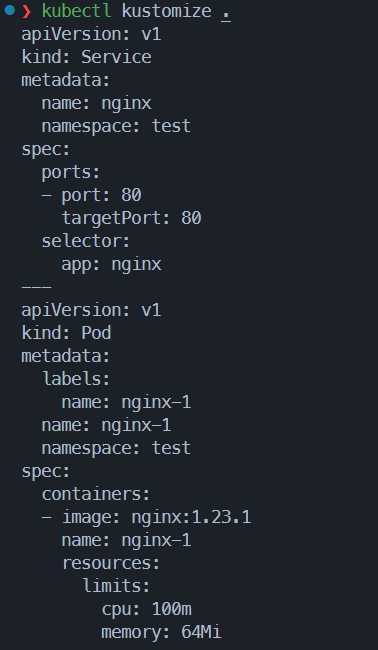Click the green kubectl command word

[77, 11]
